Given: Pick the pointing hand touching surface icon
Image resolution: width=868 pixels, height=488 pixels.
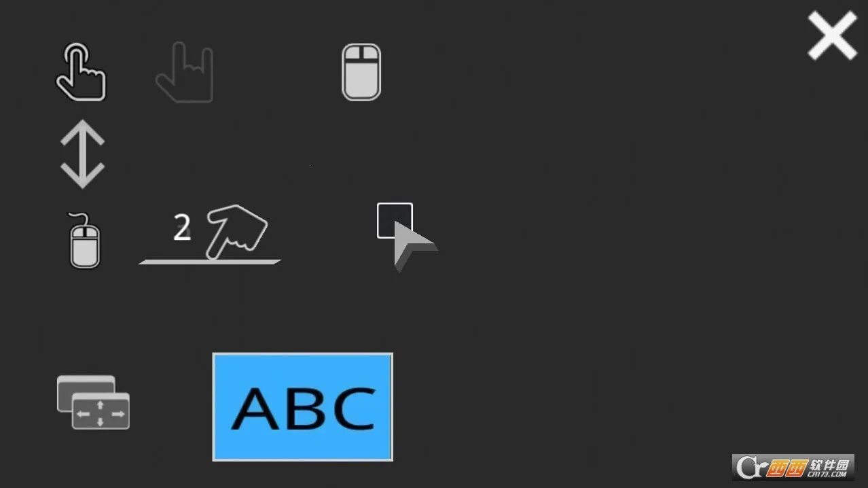Looking at the screenshot, I should point(236,232).
